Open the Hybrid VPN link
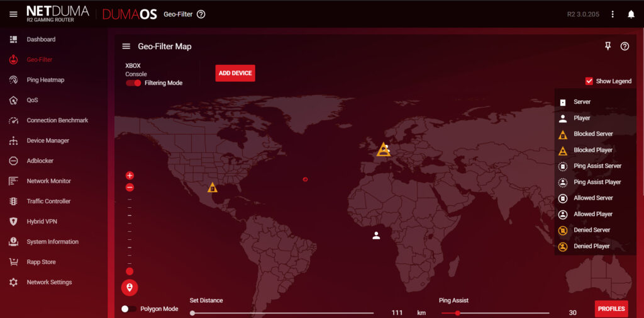Image resolution: width=644 pixels, height=318 pixels. tap(42, 221)
